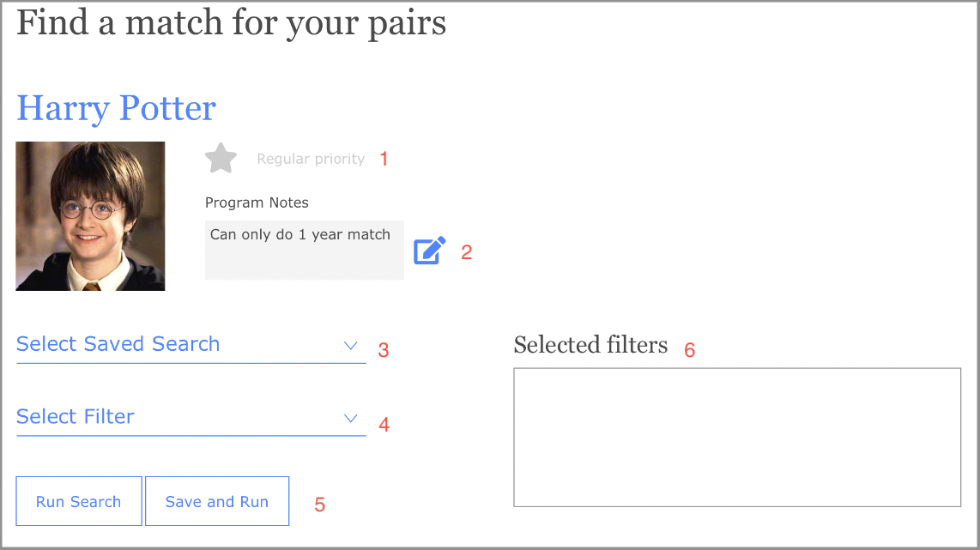Click the Program Notes label
Image resolution: width=980 pixels, height=550 pixels.
[257, 203]
